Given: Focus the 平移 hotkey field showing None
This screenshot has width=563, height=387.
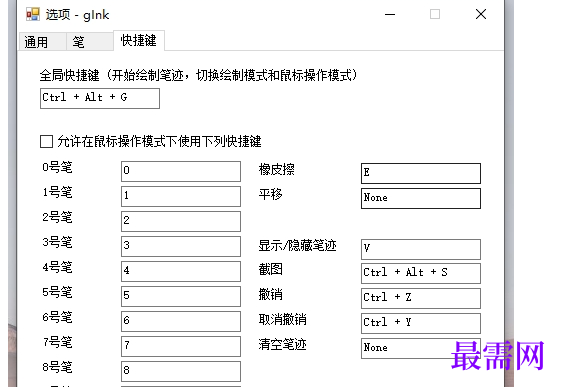Looking at the screenshot, I should [421, 199].
